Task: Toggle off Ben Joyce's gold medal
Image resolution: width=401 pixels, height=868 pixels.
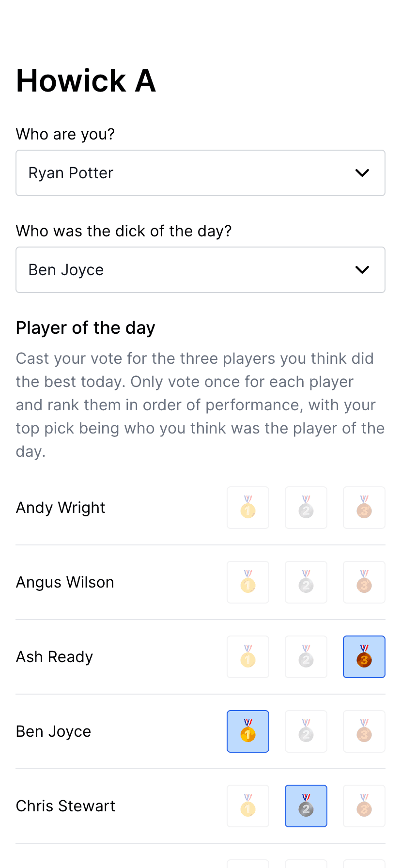Action: coord(248,731)
